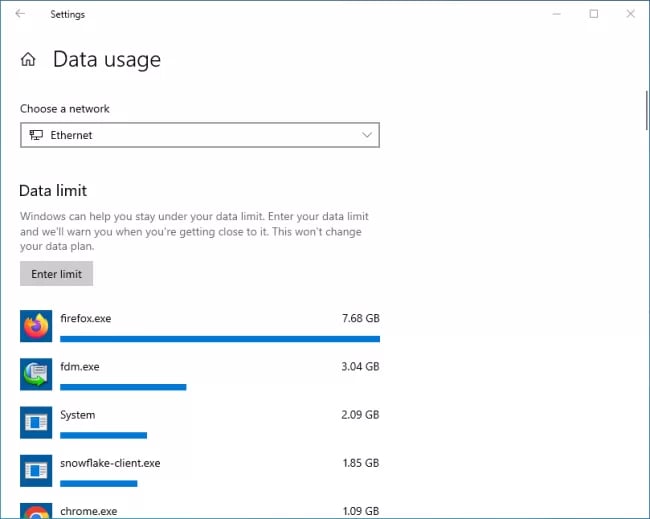Click the Chrome app icon

coord(36,511)
